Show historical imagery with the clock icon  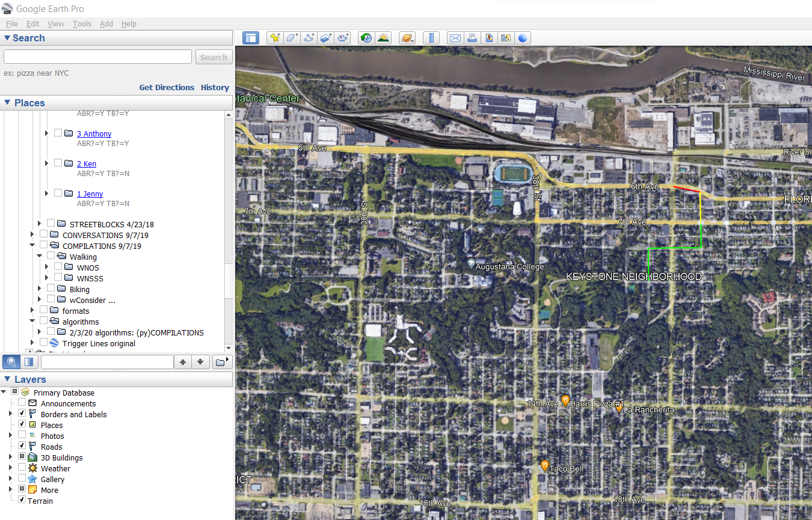366,38
